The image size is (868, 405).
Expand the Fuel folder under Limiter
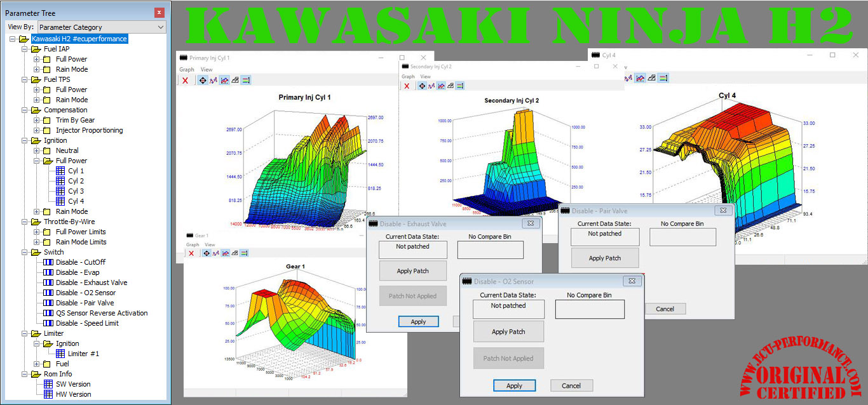click(37, 364)
